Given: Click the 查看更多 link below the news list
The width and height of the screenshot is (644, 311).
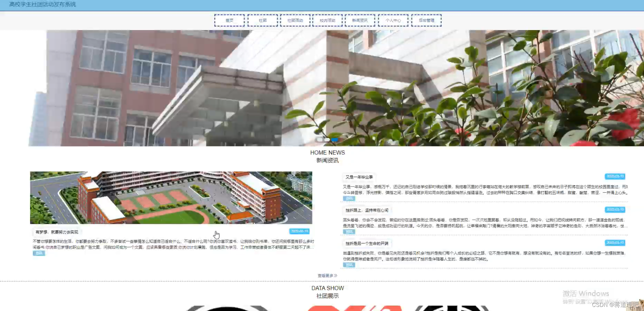Looking at the screenshot, I should pyautogui.click(x=327, y=275).
